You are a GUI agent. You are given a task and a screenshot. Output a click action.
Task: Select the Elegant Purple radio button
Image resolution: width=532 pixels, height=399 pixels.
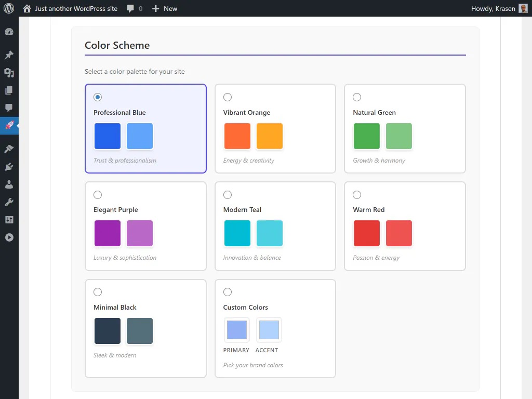click(x=98, y=195)
